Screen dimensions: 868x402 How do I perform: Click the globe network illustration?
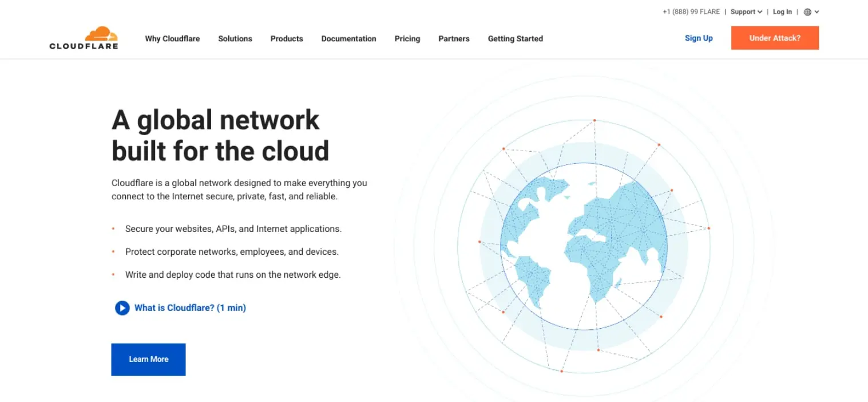(x=584, y=246)
